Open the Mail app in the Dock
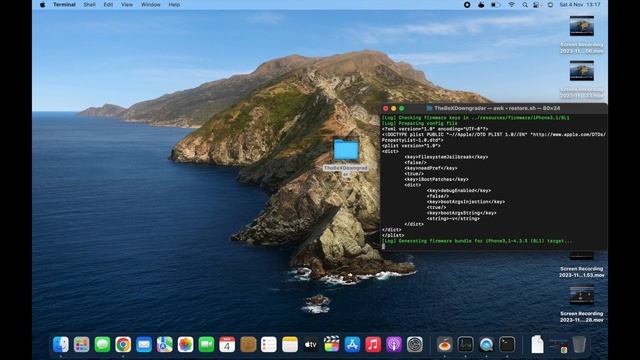 point(144,344)
